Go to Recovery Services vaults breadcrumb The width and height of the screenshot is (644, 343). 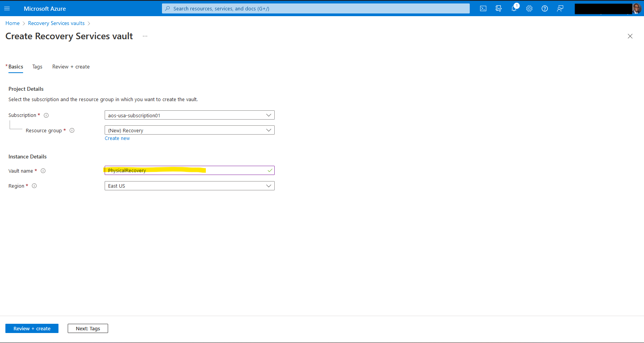[x=56, y=23]
